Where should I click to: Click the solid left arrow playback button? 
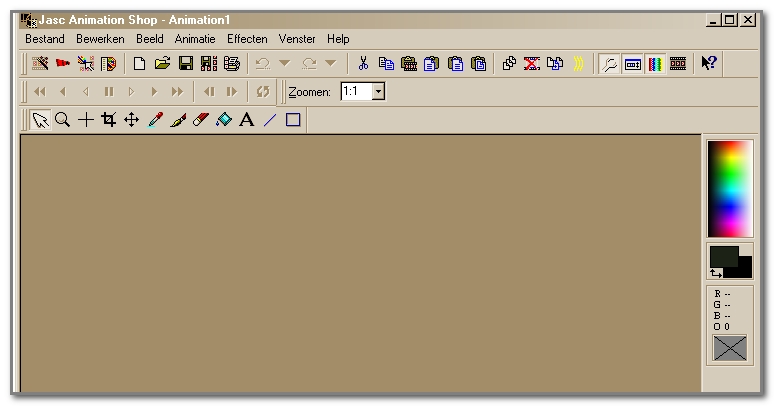tap(62, 92)
